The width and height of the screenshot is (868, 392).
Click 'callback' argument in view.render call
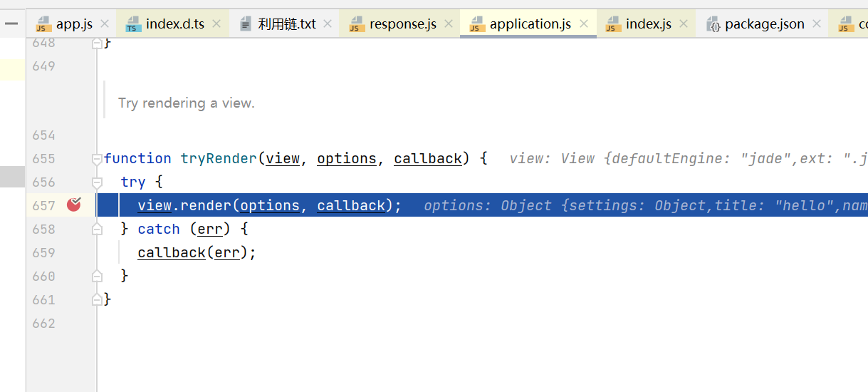point(351,205)
